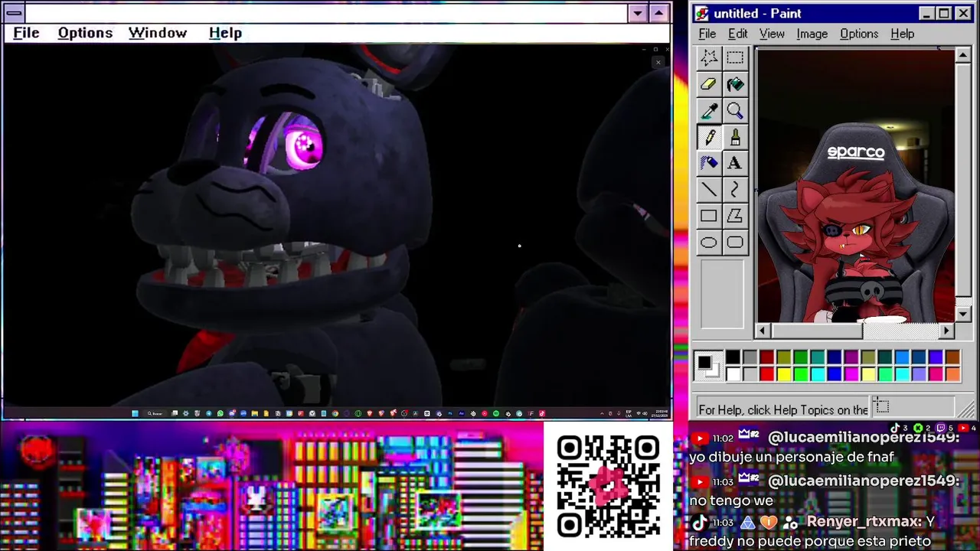Choose the Fill With Color bucket tool

735,85
